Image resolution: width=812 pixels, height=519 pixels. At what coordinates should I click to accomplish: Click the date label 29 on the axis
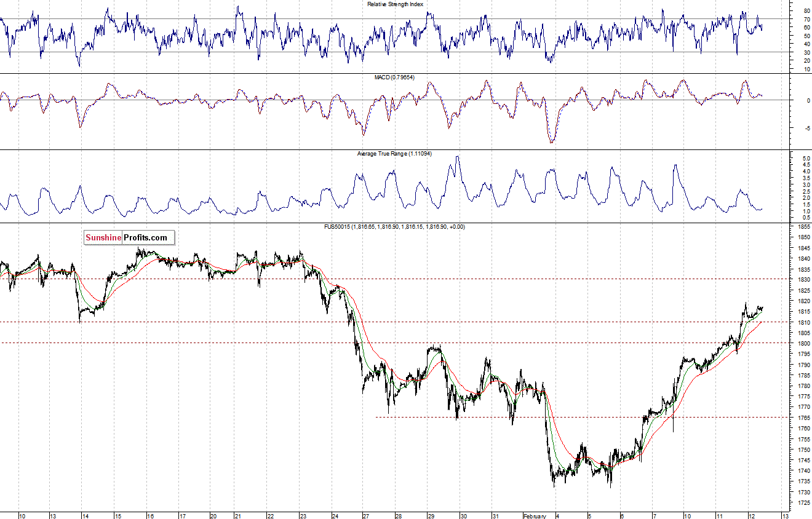431,515
